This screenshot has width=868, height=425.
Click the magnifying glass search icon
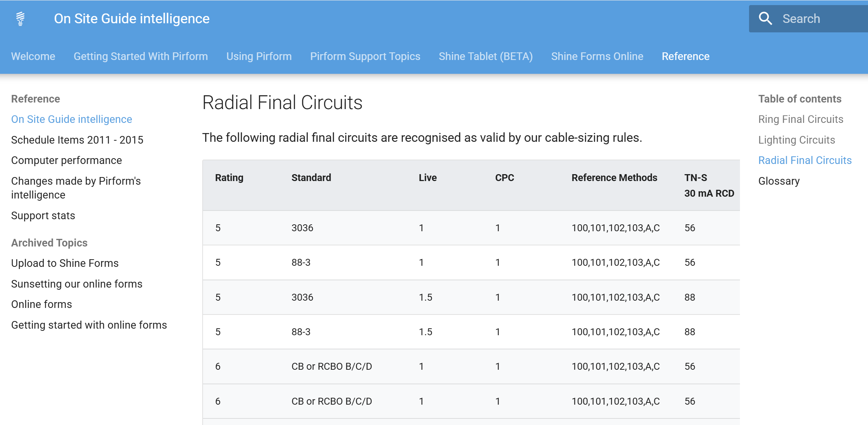point(765,19)
